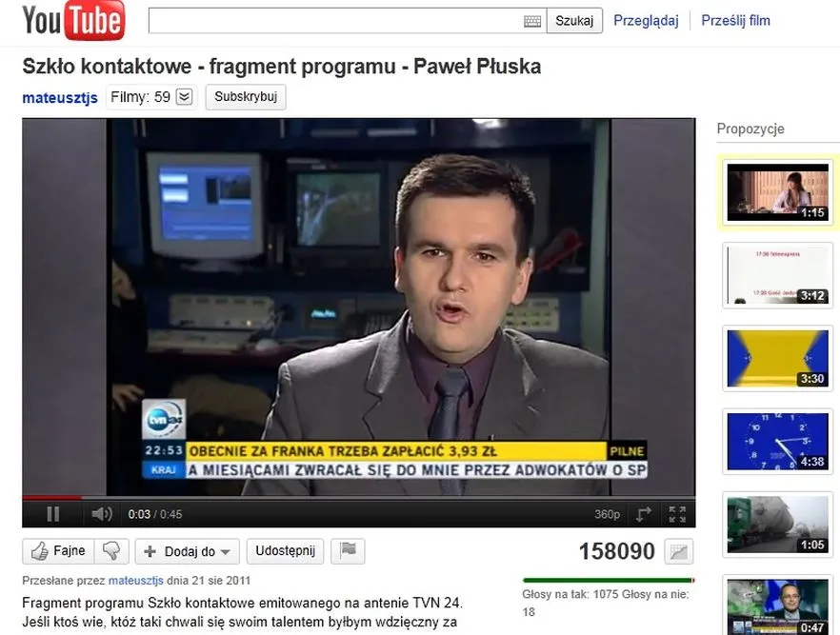This screenshot has height=635, width=840.
Task: Mute the video with the speaker icon
Action: pos(101,514)
